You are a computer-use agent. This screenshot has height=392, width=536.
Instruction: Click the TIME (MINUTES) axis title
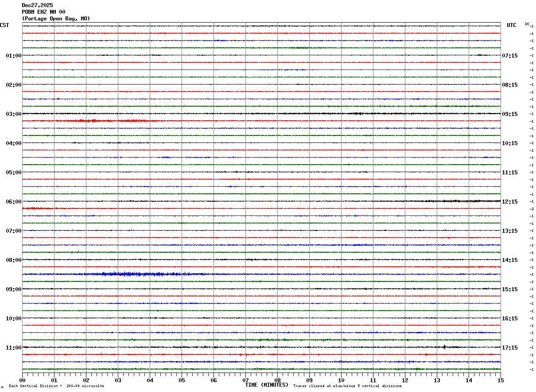click(x=267, y=385)
